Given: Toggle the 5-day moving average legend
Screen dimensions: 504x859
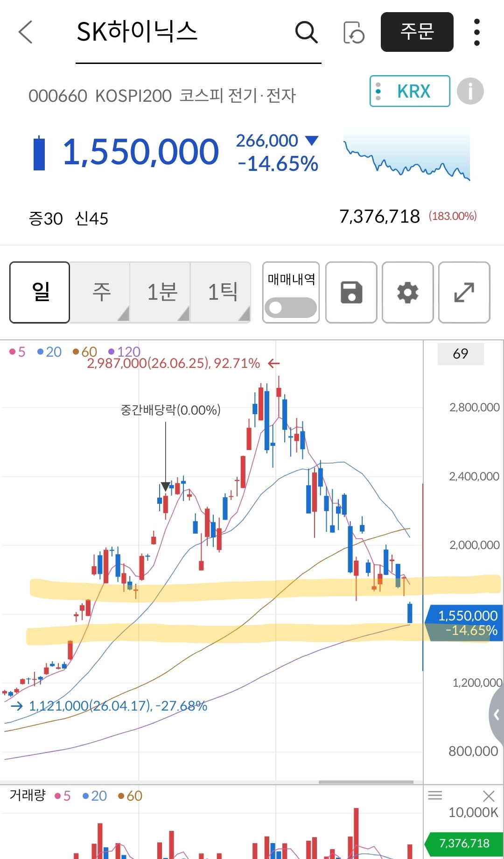Looking at the screenshot, I should click(x=17, y=352).
